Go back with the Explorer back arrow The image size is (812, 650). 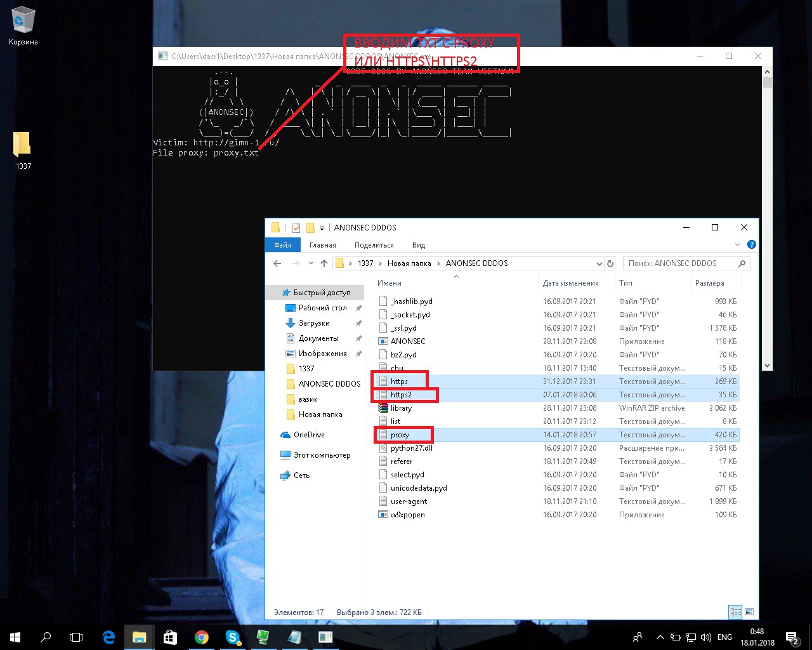point(277,263)
